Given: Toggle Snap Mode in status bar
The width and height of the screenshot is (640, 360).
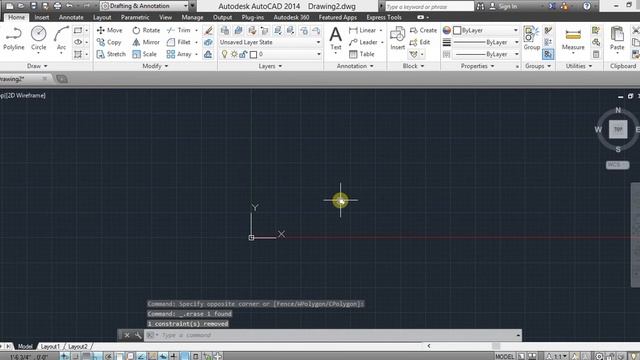Looking at the screenshot, I should [x=76, y=356].
